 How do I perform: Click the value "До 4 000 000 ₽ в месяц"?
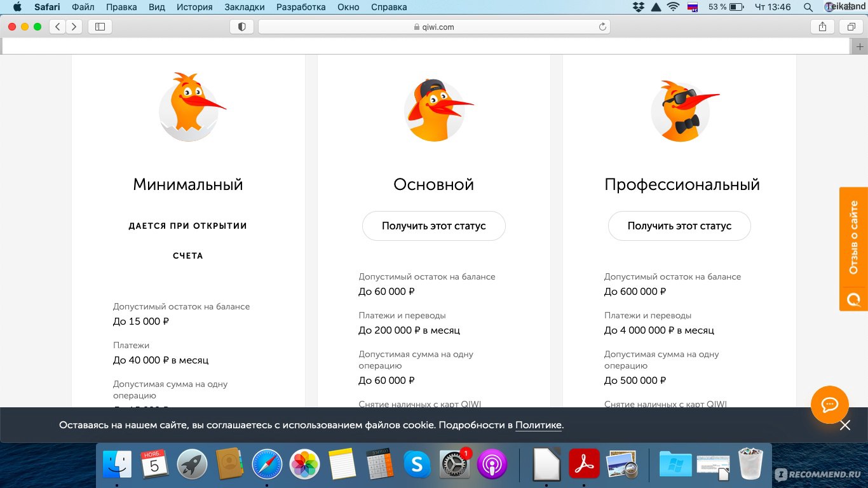pos(659,330)
